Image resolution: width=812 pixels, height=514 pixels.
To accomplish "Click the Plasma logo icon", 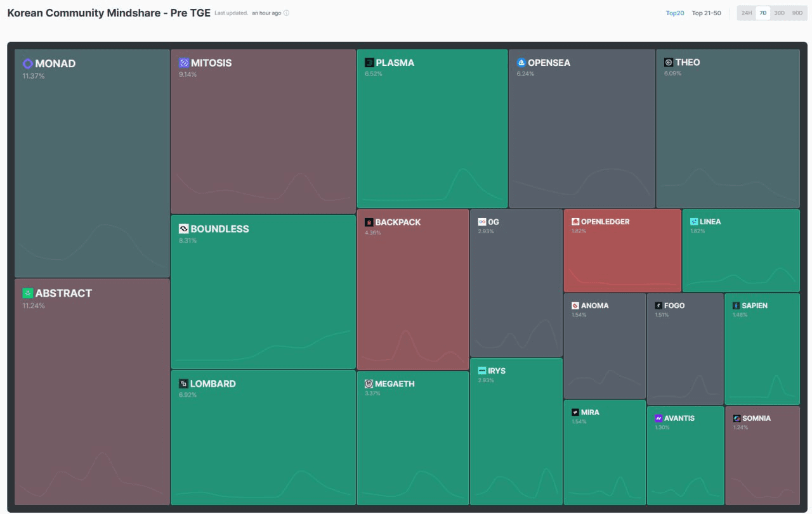I will 369,63.
